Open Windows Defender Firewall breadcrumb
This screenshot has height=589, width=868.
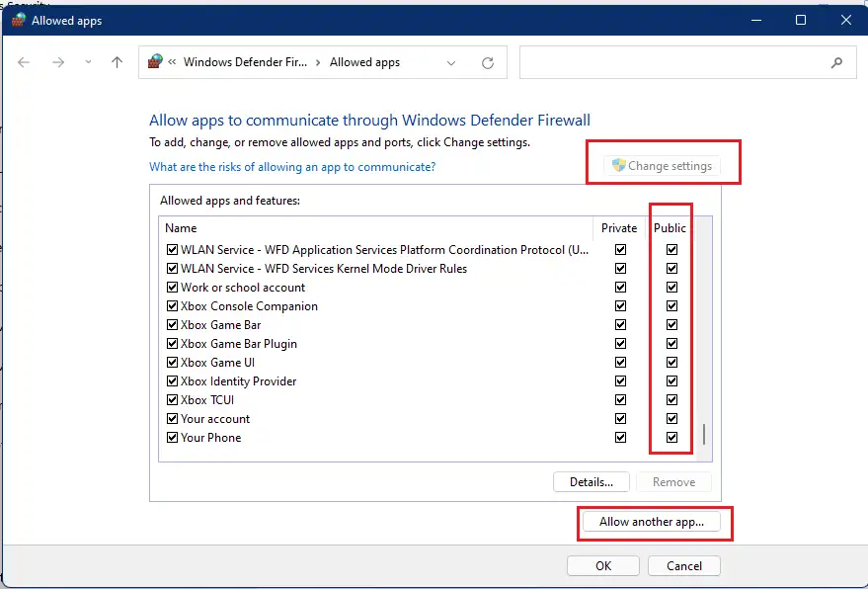(x=245, y=62)
